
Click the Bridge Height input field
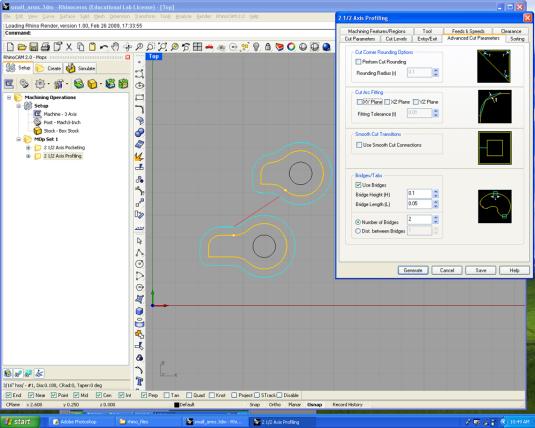pyautogui.click(x=420, y=194)
